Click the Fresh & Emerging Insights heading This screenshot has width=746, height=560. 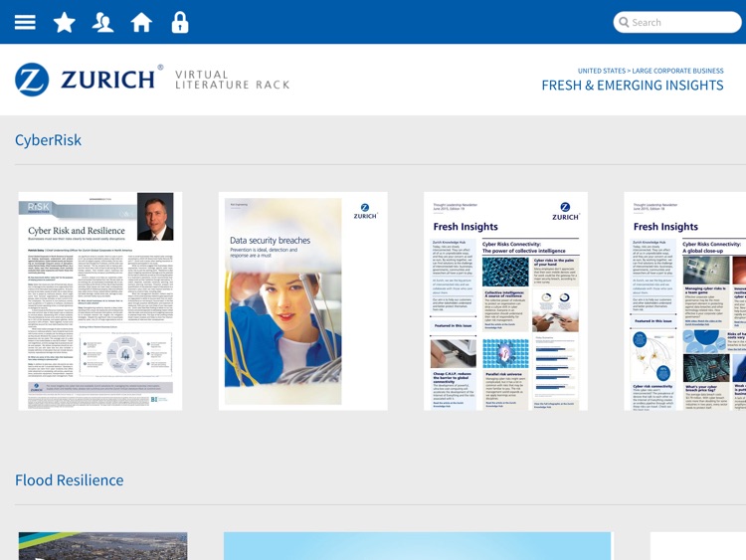633,86
